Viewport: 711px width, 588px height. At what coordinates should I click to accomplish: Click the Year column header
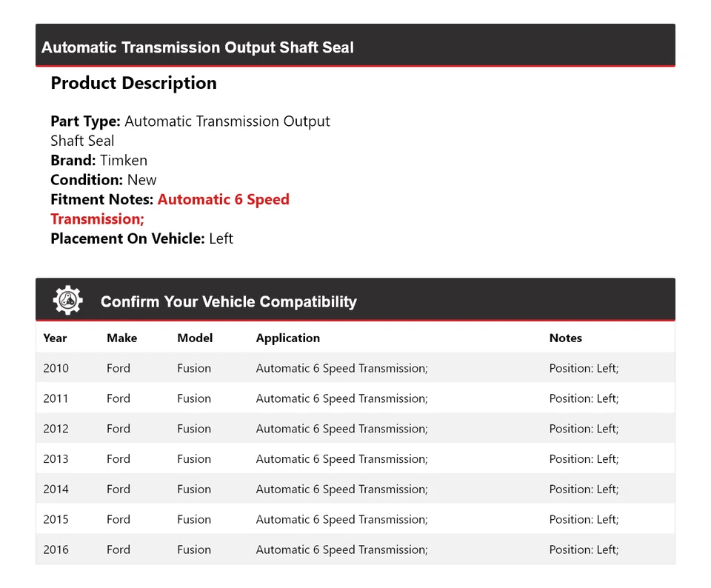coord(55,338)
